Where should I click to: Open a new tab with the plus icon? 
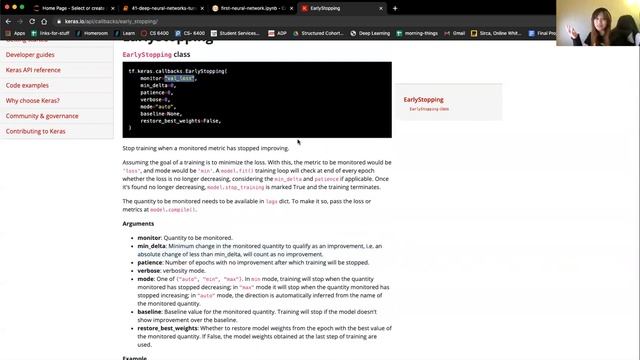tap(395, 8)
